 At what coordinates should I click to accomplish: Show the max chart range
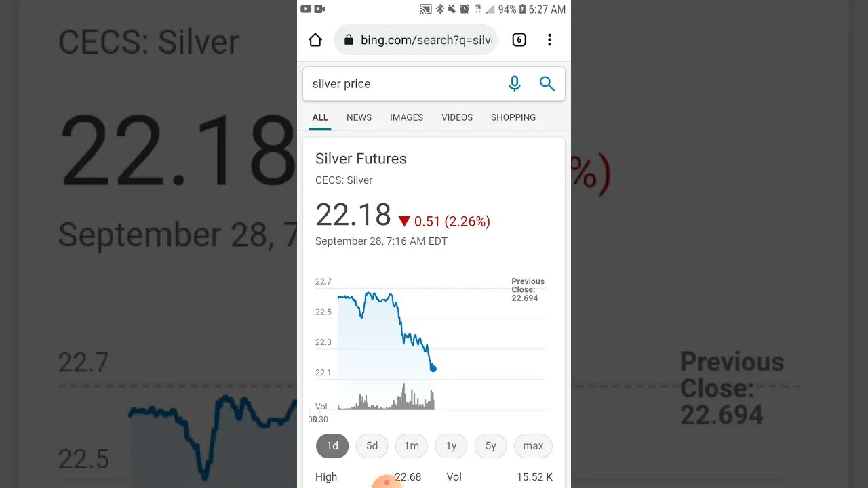coord(533,446)
